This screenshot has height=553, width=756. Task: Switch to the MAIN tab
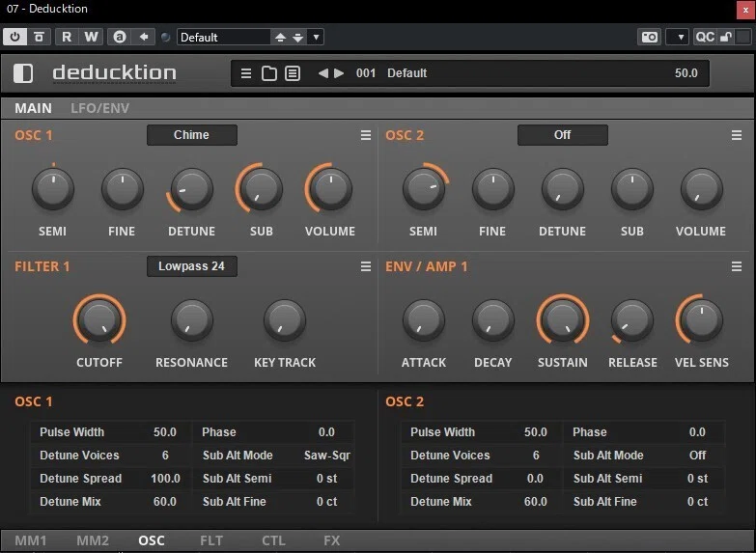pyautogui.click(x=33, y=108)
